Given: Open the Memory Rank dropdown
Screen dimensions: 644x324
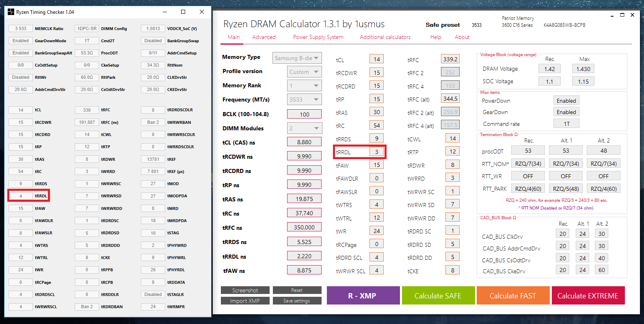Looking at the screenshot, I should [305, 86].
